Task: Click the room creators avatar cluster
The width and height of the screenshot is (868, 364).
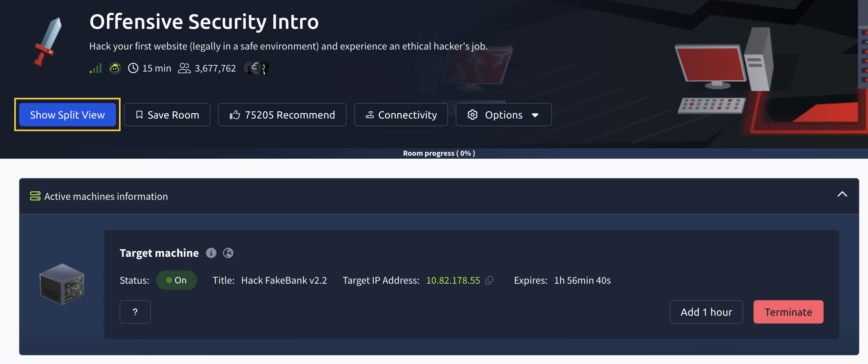Action: [257, 68]
